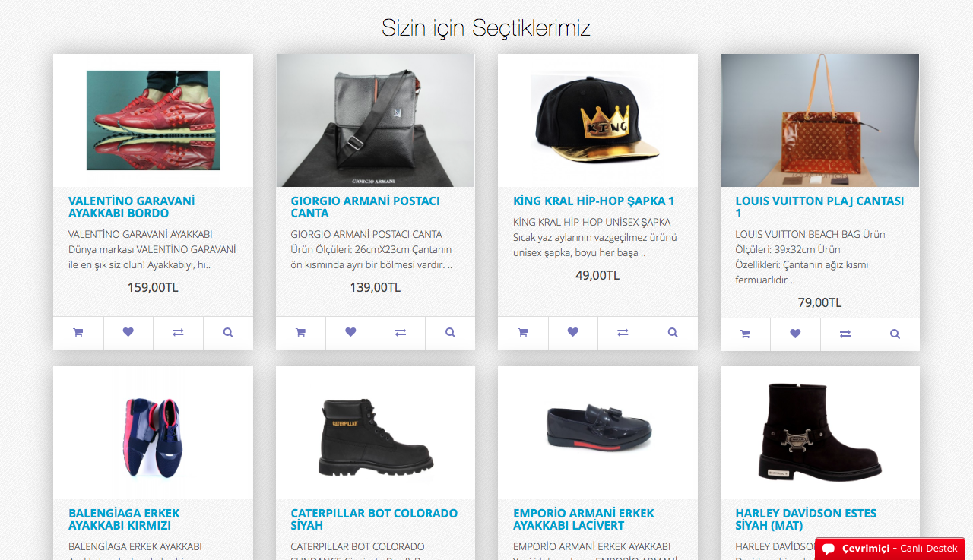Screen dimensions: 973x560
Task: Add King Kral cap to wishlist
Action: [x=572, y=333]
